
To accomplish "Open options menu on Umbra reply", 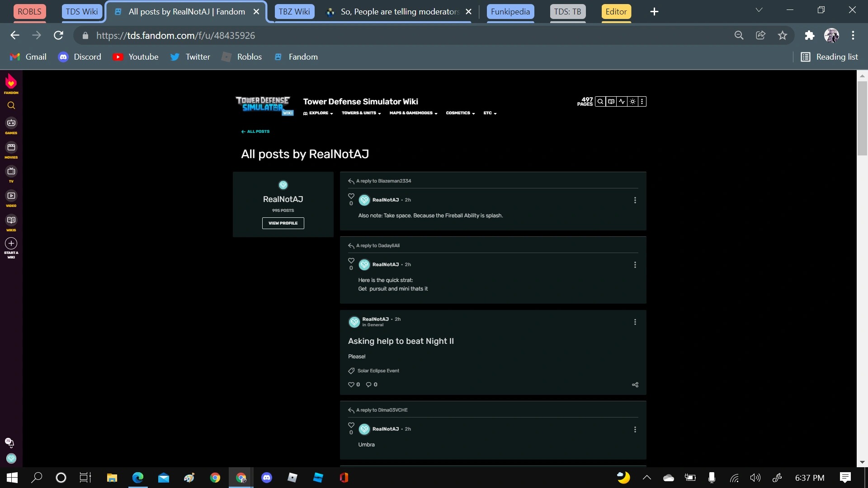I will [x=635, y=429].
